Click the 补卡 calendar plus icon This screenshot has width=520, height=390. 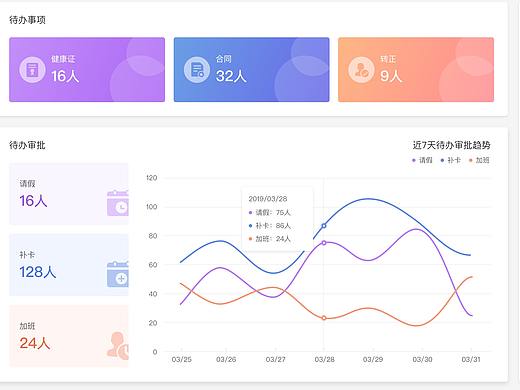click(118, 274)
